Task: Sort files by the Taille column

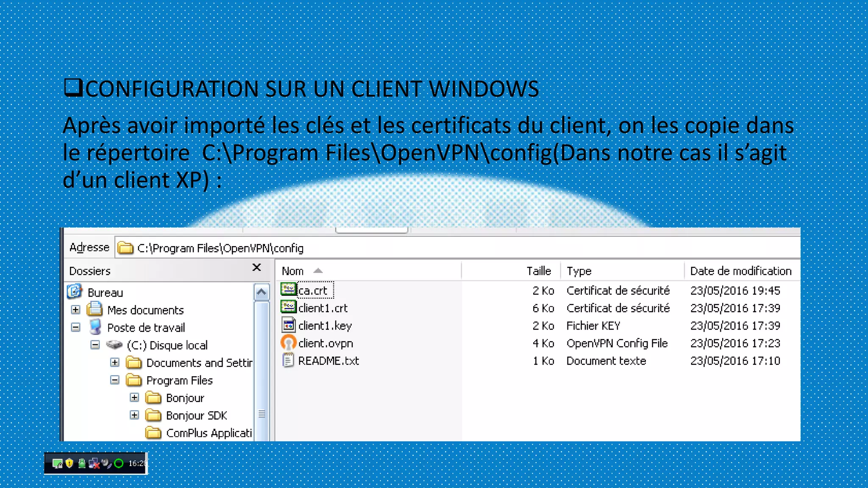Action: [x=511, y=271]
